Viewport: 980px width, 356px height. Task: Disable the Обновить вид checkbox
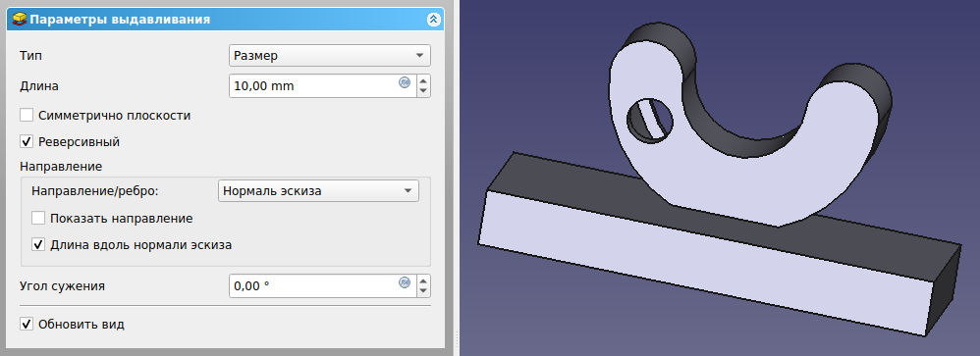click(x=27, y=325)
